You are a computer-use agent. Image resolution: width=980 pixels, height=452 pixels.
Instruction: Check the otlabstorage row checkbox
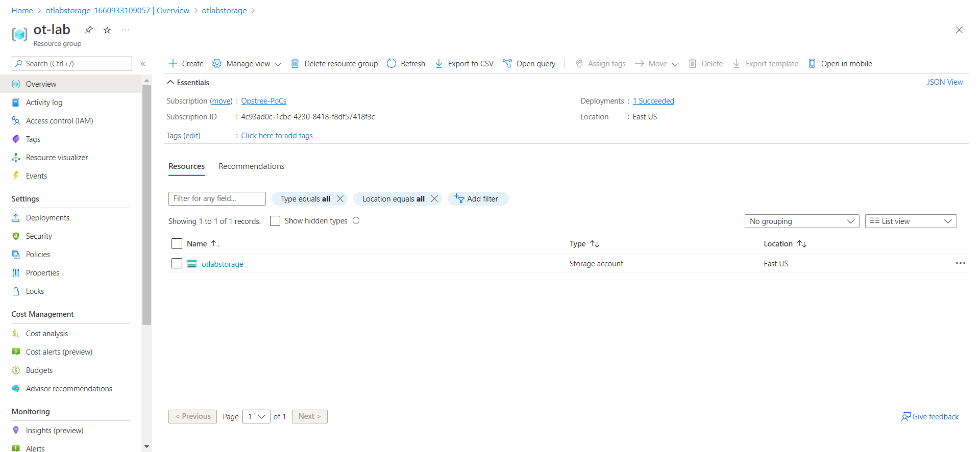point(177,263)
